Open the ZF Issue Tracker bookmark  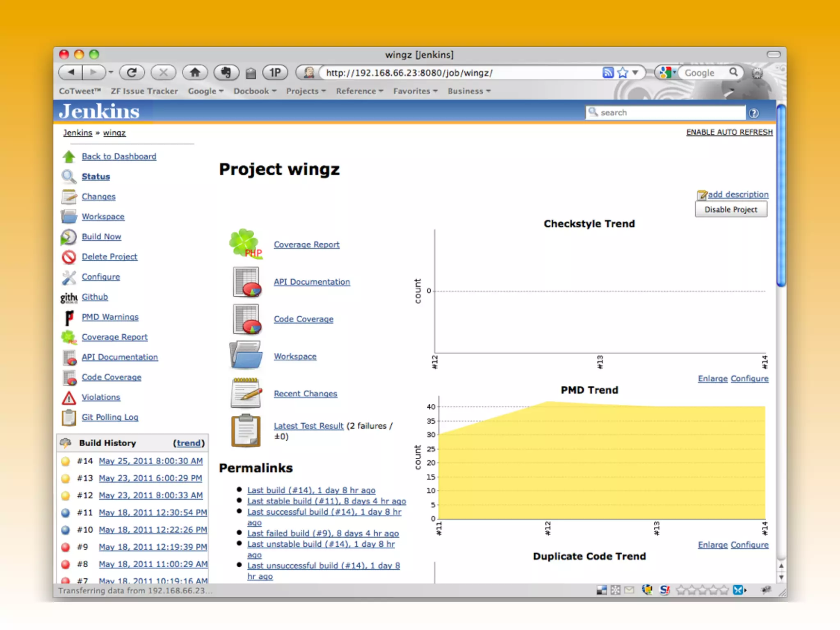click(144, 91)
